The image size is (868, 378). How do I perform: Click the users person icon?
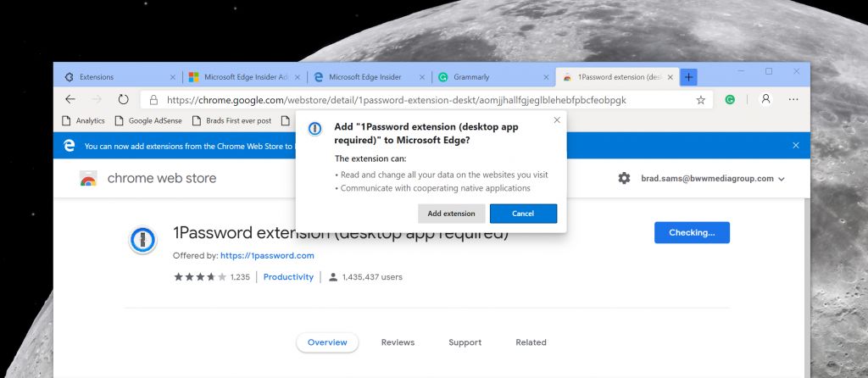(x=333, y=277)
